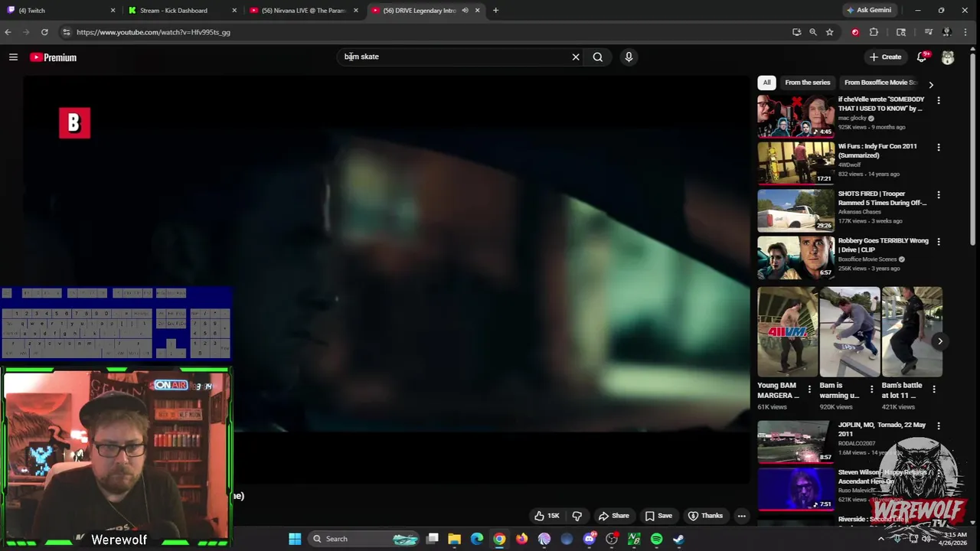Open the Windows Start menu

tap(295, 539)
